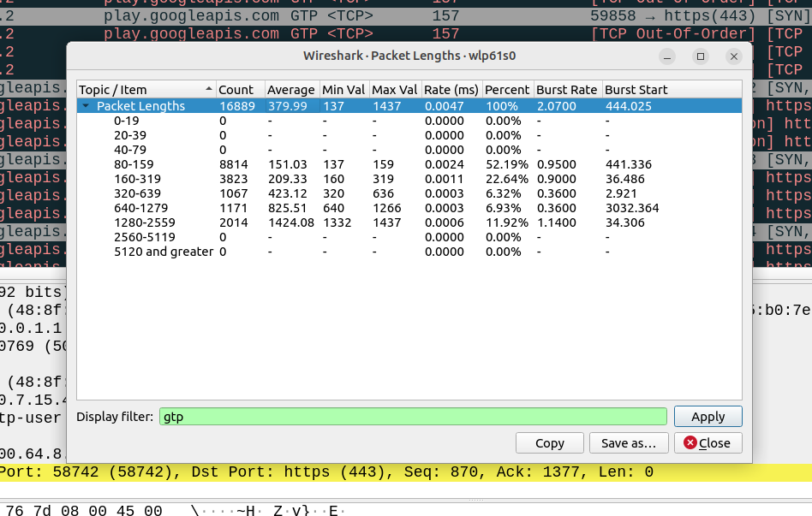Select the 40-79 length row
The height and width of the screenshot is (516, 812).
[x=409, y=150]
